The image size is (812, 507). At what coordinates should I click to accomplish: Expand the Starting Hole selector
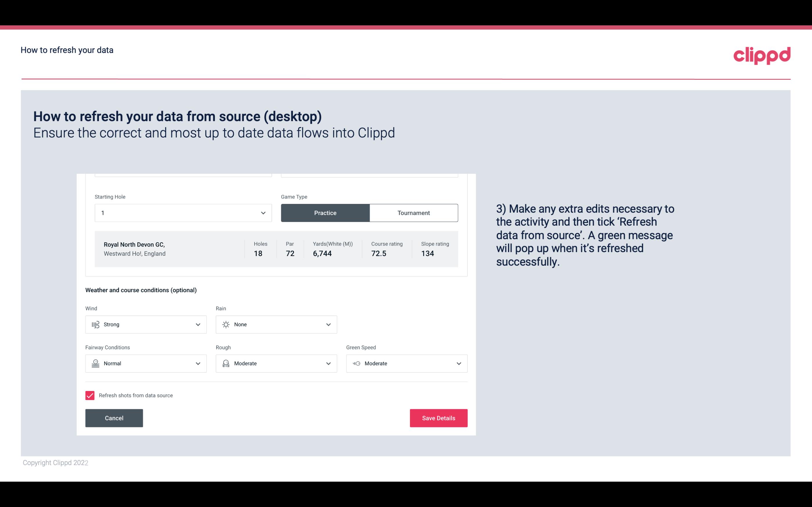(x=263, y=213)
